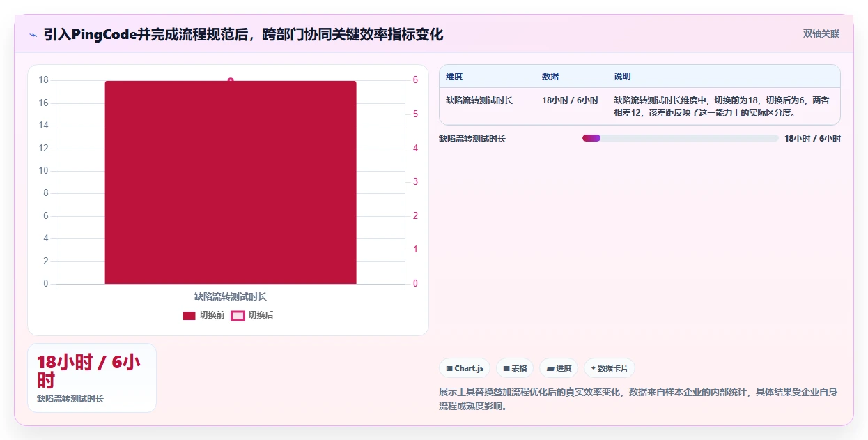Click the 双轴关联 label in header
This screenshot has width=868, height=440.
[821, 33]
